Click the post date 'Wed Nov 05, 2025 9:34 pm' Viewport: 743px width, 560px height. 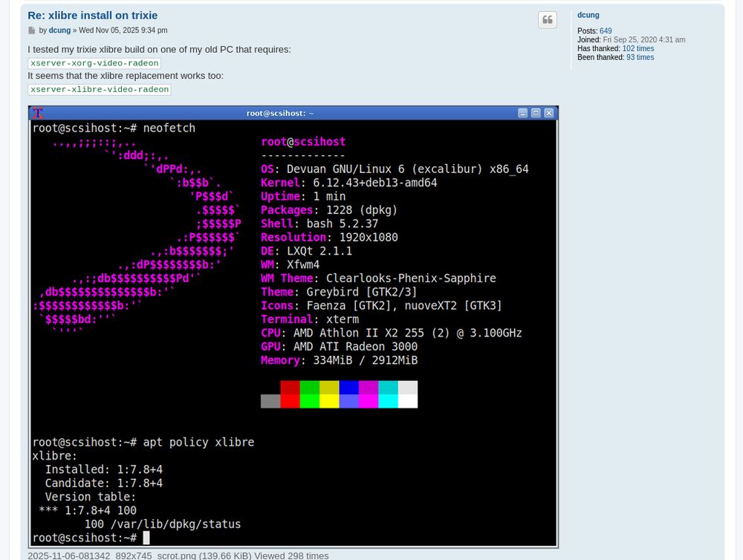(x=123, y=30)
